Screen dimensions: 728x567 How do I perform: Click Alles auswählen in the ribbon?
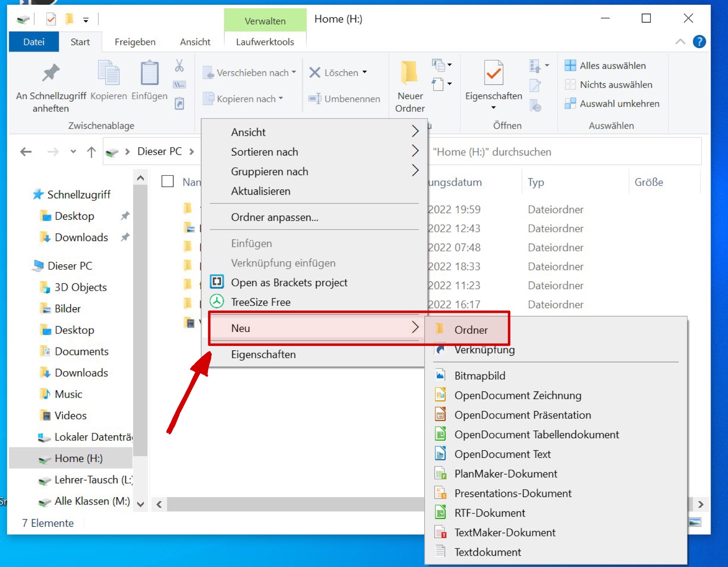coord(612,66)
